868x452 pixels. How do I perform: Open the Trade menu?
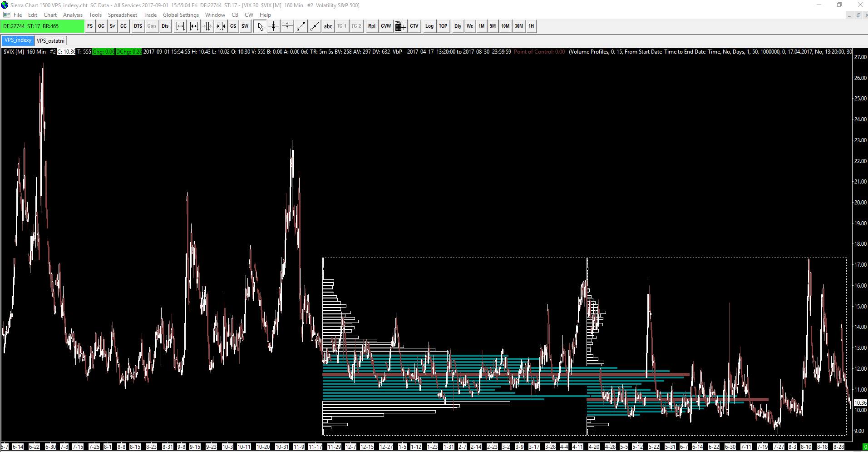(150, 15)
